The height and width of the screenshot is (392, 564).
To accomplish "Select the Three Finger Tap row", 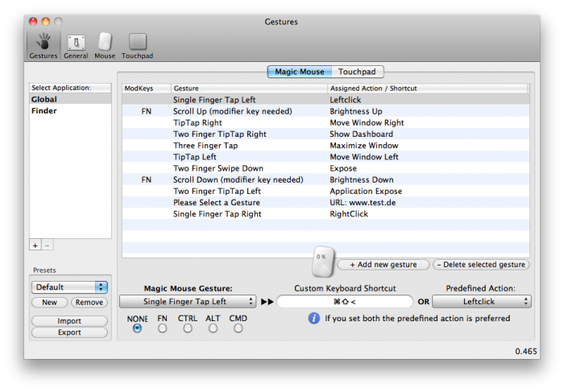I will click(x=326, y=146).
